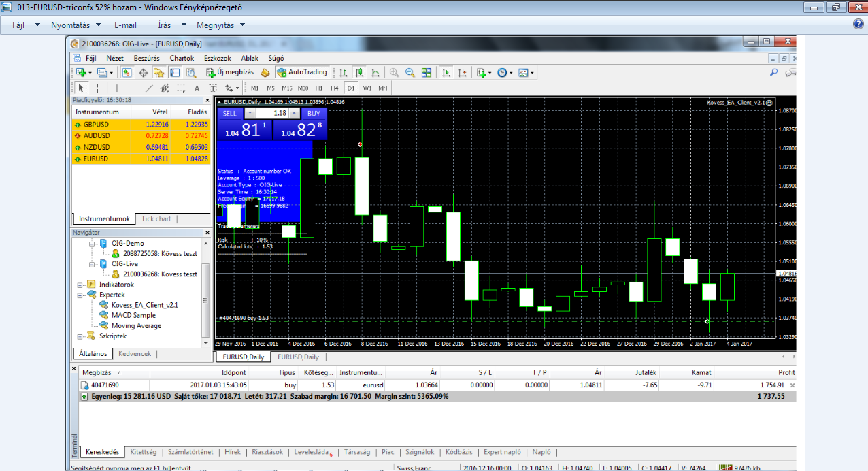Click the text label 'A' tool
The width and height of the screenshot is (868, 471).
pyautogui.click(x=197, y=88)
